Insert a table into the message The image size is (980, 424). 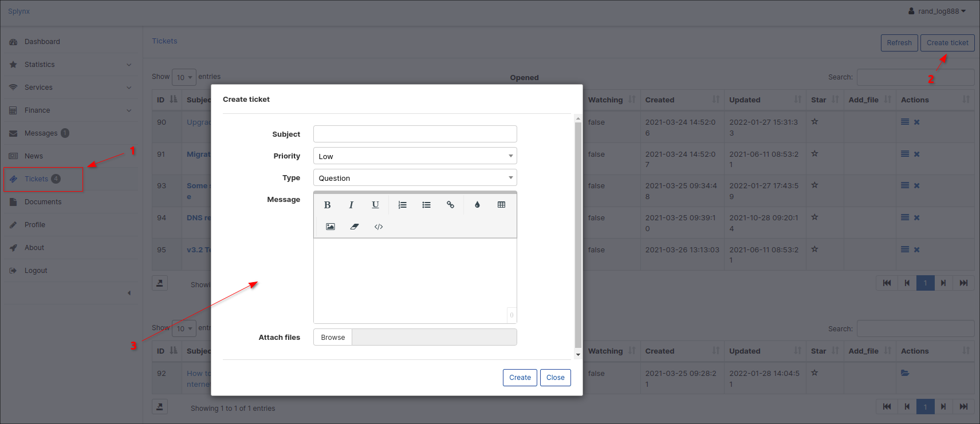(x=501, y=205)
